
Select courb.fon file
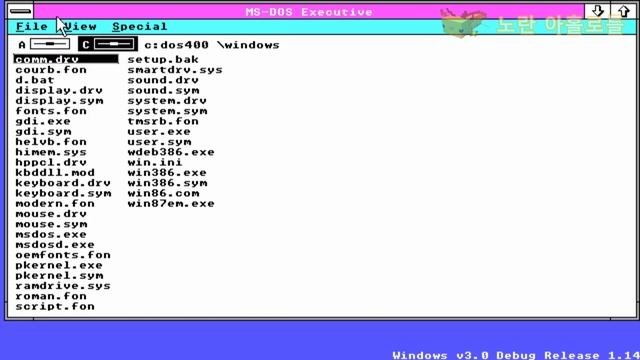pyautogui.click(x=51, y=70)
